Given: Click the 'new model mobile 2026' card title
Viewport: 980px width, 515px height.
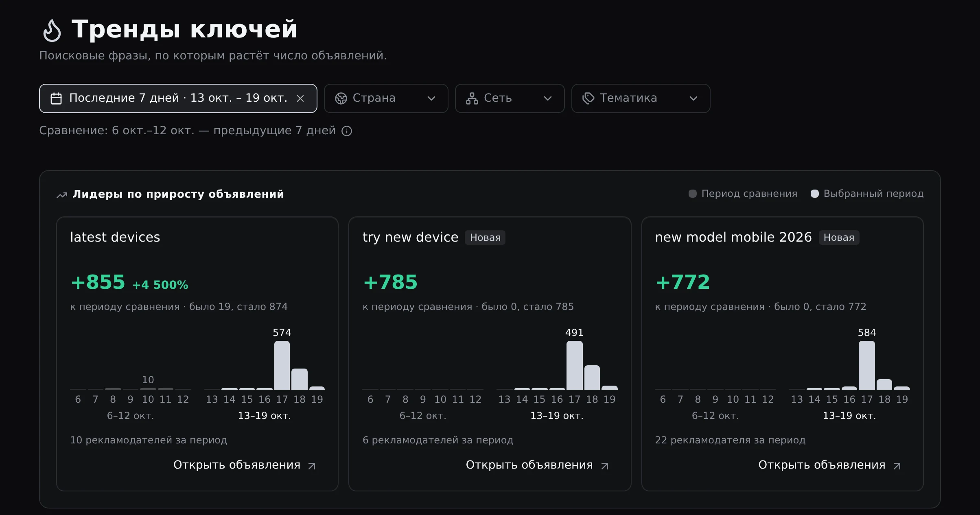Looking at the screenshot, I should 733,237.
